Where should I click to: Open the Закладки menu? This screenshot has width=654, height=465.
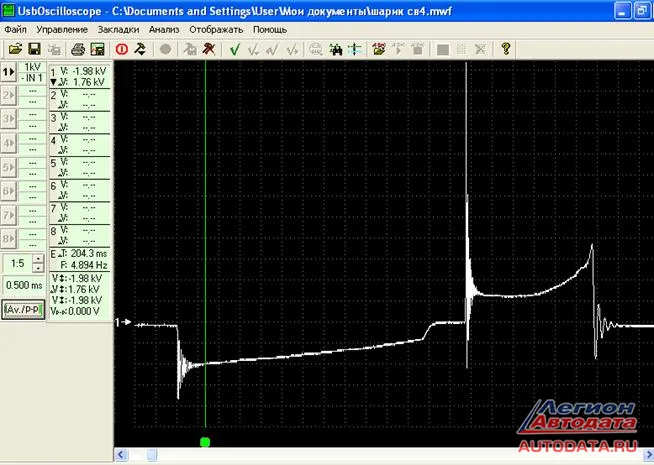(118, 30)
